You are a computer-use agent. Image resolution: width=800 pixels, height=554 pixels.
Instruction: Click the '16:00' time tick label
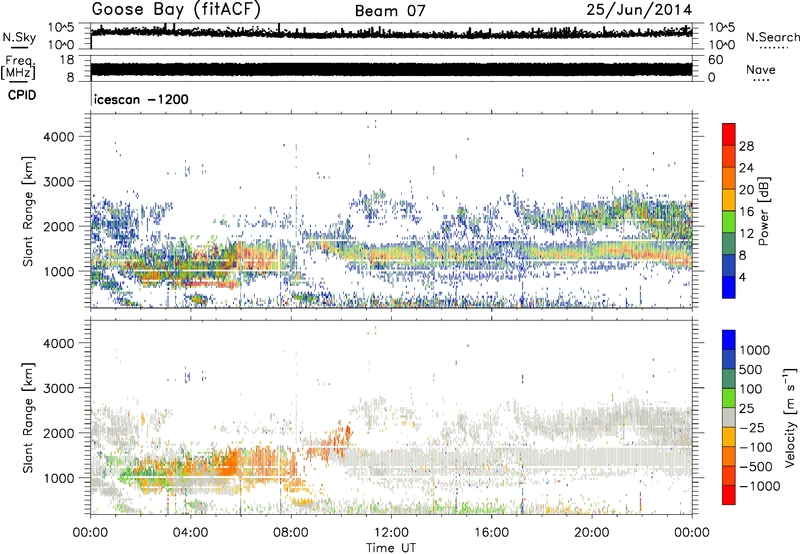point(491,533)
